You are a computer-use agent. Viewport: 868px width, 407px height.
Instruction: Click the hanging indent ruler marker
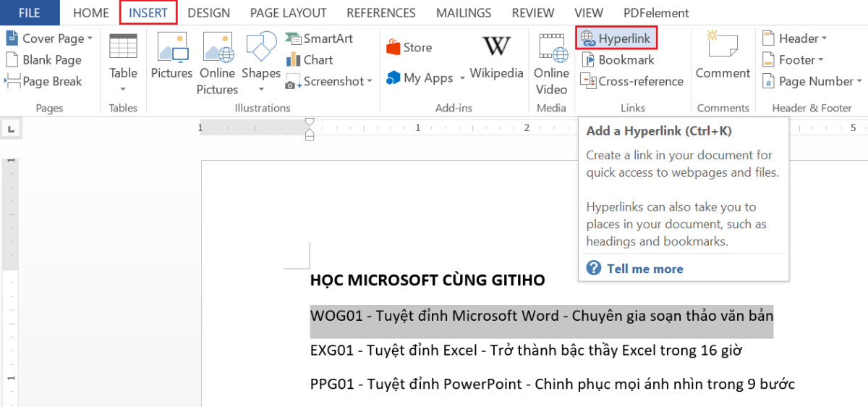point(310,133)
